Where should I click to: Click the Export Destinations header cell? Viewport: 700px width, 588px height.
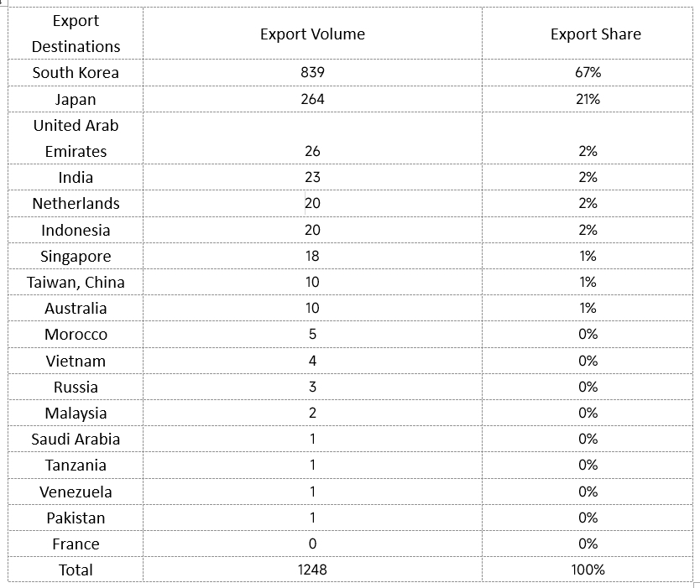pyautogui.click(x=76, y=34)
